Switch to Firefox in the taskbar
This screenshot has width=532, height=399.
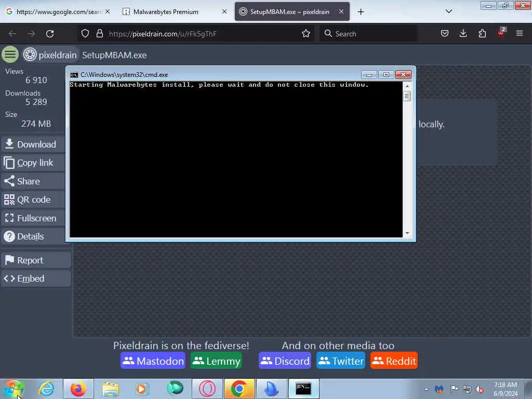78,389
